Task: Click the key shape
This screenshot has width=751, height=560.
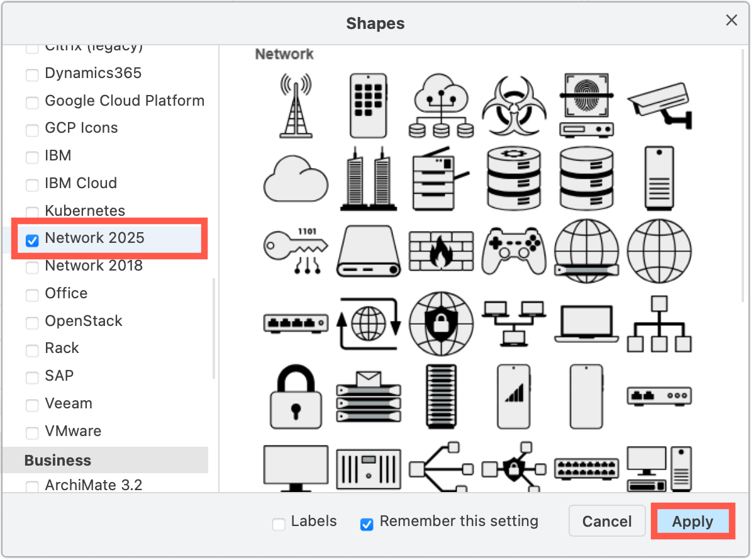Action: coord(296,250)
